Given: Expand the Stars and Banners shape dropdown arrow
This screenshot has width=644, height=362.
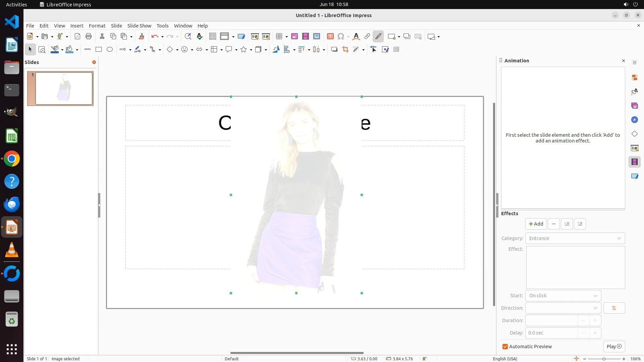Looking at the screenshot, I should (251, 50).
